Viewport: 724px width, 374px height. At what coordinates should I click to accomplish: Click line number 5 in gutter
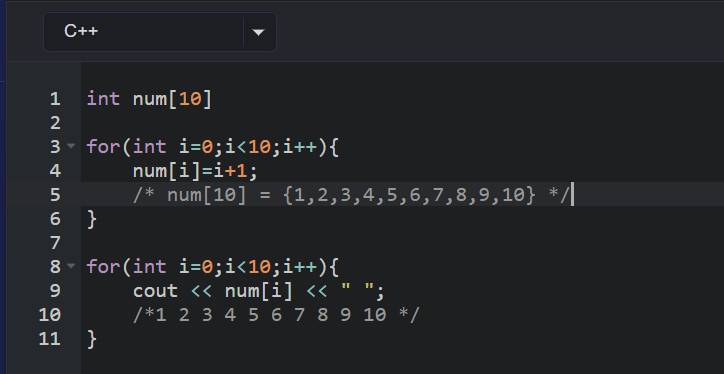[55, 194]
